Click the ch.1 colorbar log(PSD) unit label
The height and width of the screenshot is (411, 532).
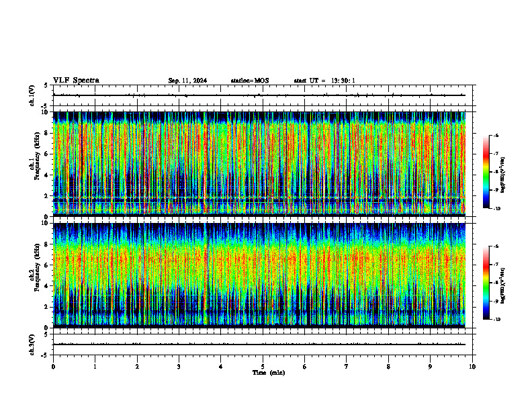[x=503, y=175]
